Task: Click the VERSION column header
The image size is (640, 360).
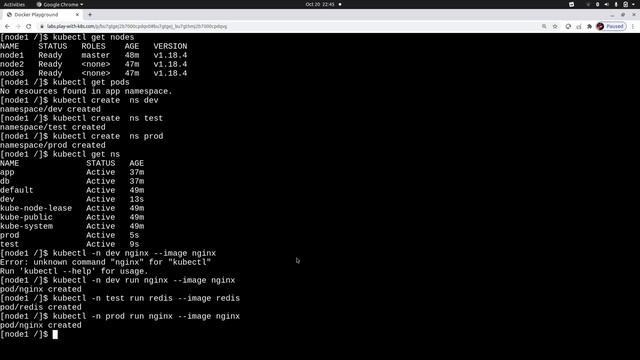Action: pos(170,47)
